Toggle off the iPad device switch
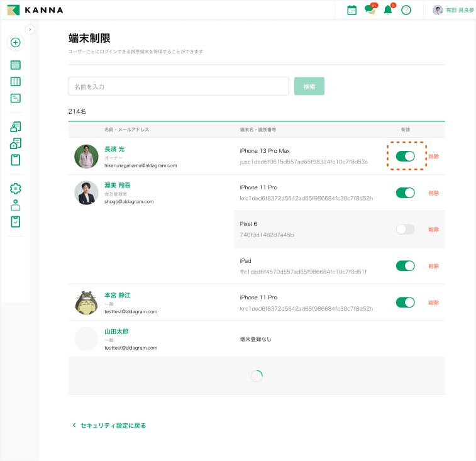The width and height of the screenshot is (476, 461). pyautogui.click(x=406, y=266)
